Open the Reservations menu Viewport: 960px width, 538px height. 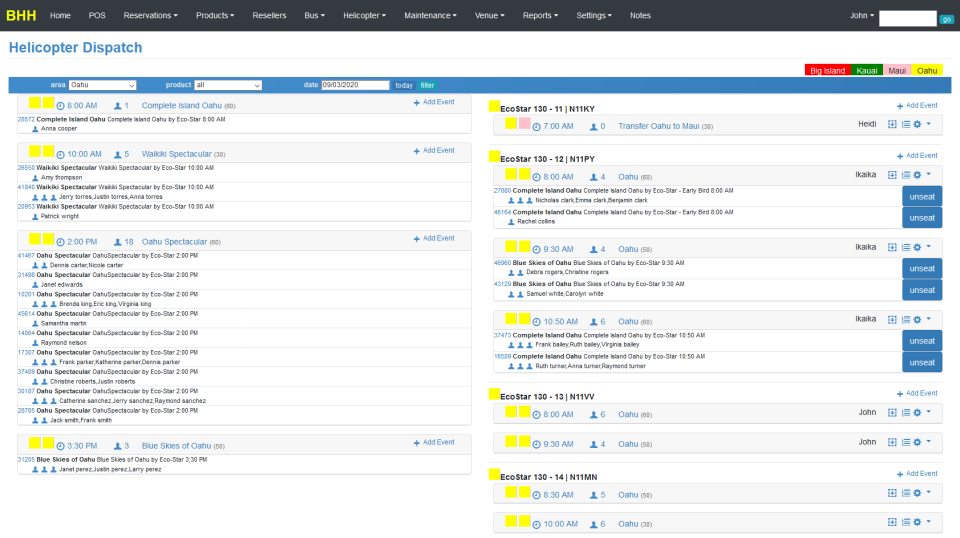pos(150,15)
